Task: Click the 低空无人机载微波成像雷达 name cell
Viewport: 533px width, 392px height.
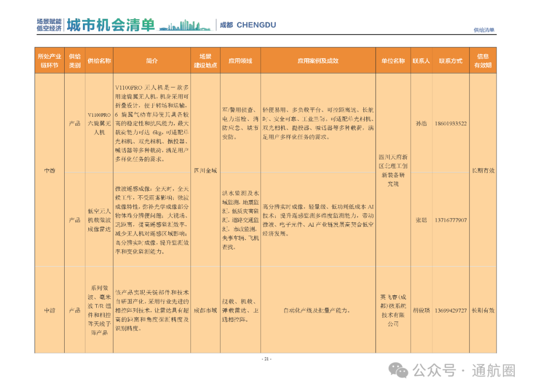Action: (x=99, y=220)
